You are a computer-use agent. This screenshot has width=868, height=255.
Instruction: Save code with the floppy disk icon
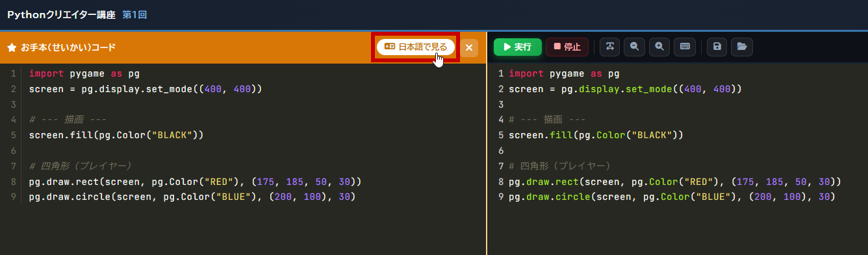(717, 47)
